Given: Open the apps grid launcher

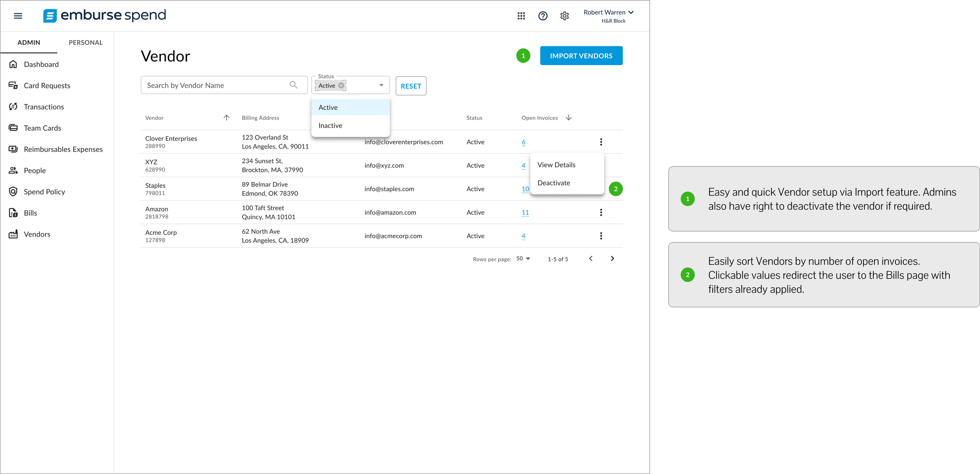Looking at the screenshot, I should [521, 16].
